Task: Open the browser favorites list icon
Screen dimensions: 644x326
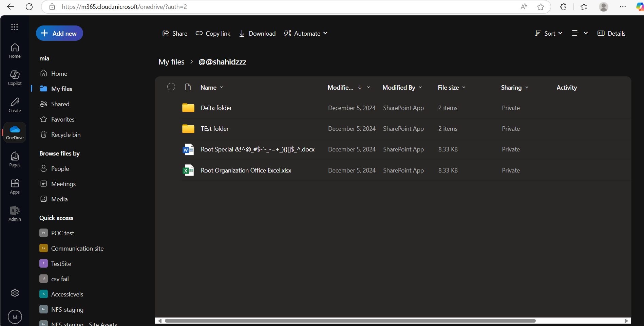Action: [584, 7]
